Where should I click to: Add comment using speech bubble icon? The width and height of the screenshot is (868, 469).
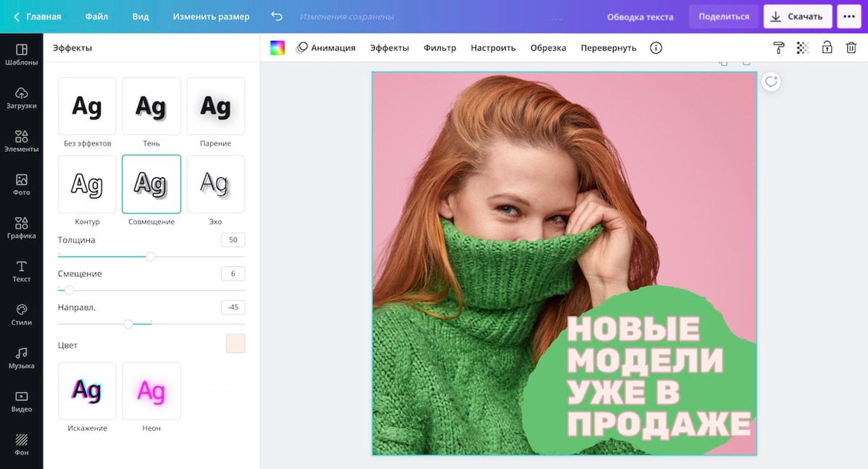[771, 82]
